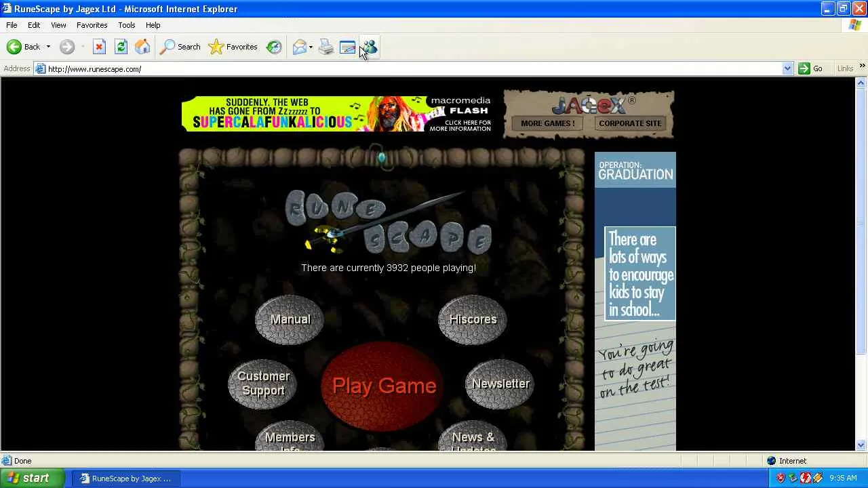Expand the Links toolbar chevron
The image size is (868, 488).
[x=863, y=66]
